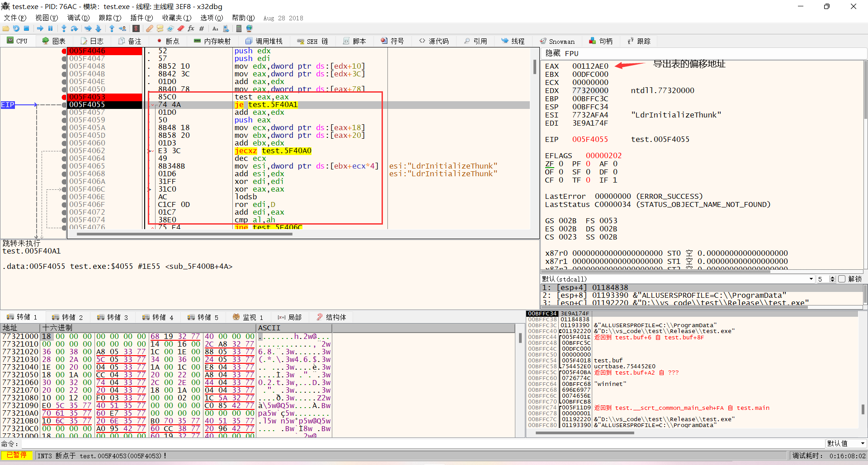Viewport: 868px width, 465px height.
Task: Open the 默认值 dropdown beside command bar
Action: [846, 443]
